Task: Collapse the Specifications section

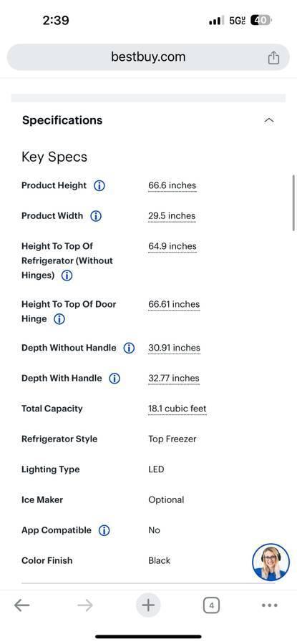Action: pyautogui.click(x=269, y=120)
